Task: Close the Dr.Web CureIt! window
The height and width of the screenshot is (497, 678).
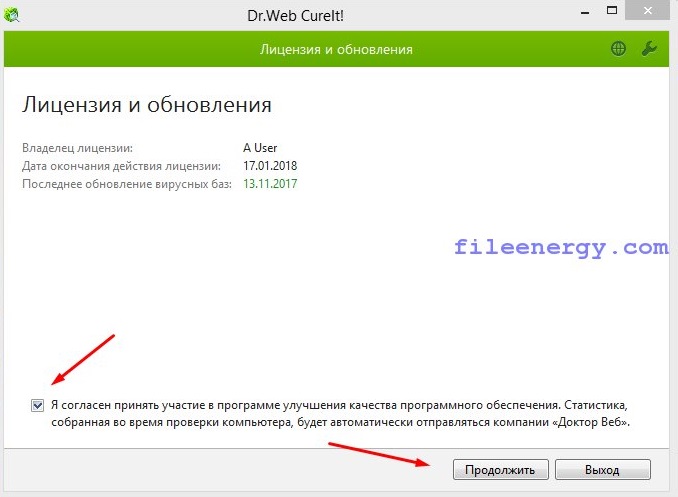Action: 647,10
